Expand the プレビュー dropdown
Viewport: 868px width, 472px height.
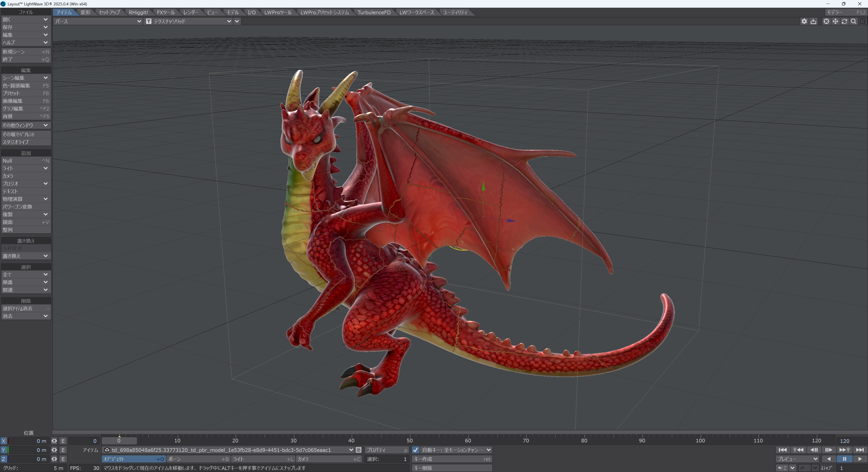(x=797, y=459)
